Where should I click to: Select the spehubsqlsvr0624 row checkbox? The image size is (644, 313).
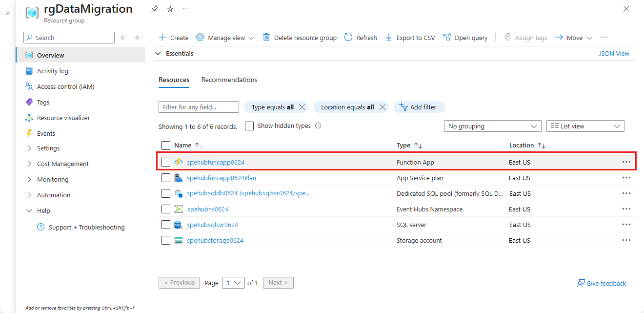pyautogui.click(x=166, y=225)
